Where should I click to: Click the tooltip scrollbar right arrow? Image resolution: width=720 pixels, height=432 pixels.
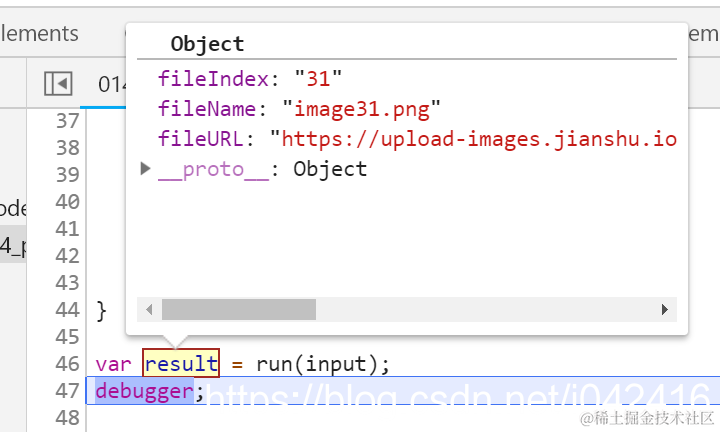tap(664, 309)
